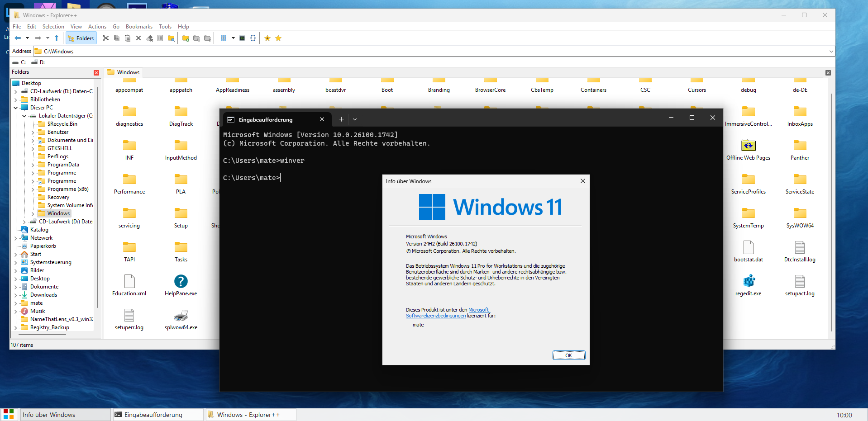Screen dimensions: 868x421
Task: Select the SysWOW64 folder
Action: [x=800, y=218]
